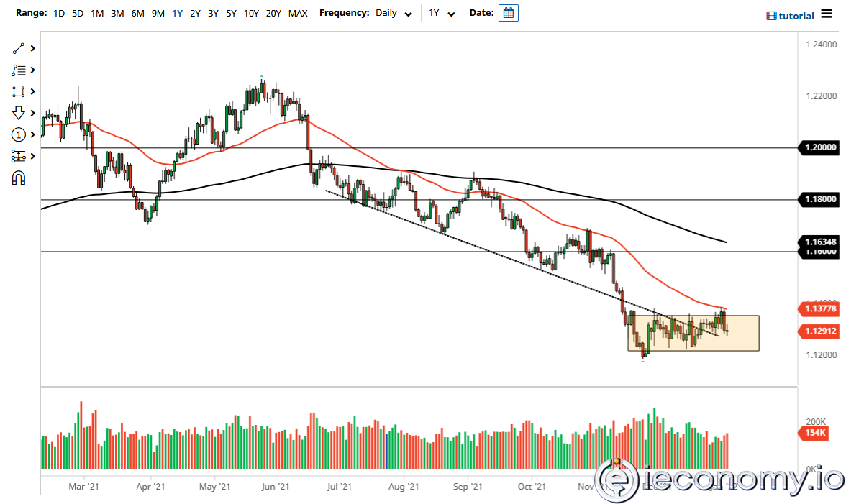Open the measurement drawing tool
The image size is (846, 504).
click(x=19, y=156)
